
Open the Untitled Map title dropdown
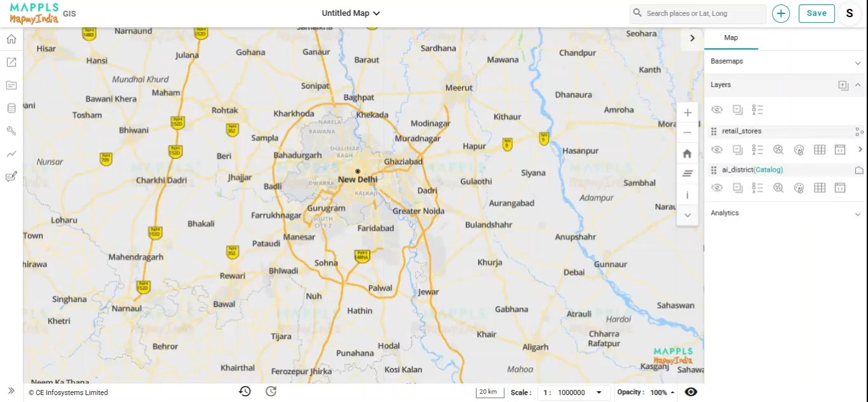pyautogui.click(x=351, y=13)
